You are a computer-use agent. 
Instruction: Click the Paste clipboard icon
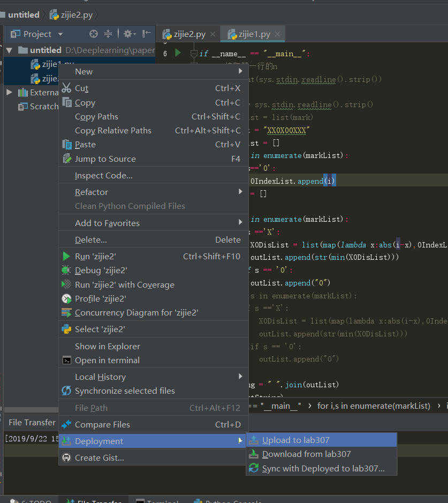(x=67, y=145)
